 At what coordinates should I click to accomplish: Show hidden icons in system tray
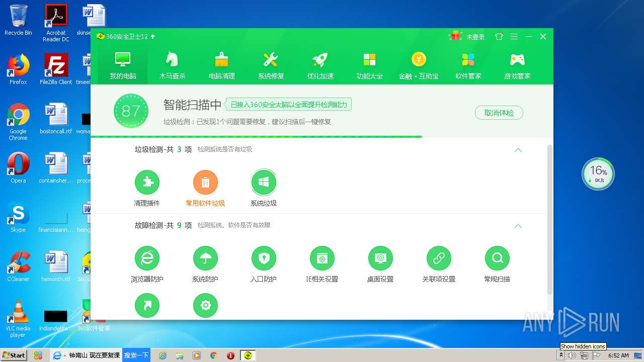(x=561, y=355)
